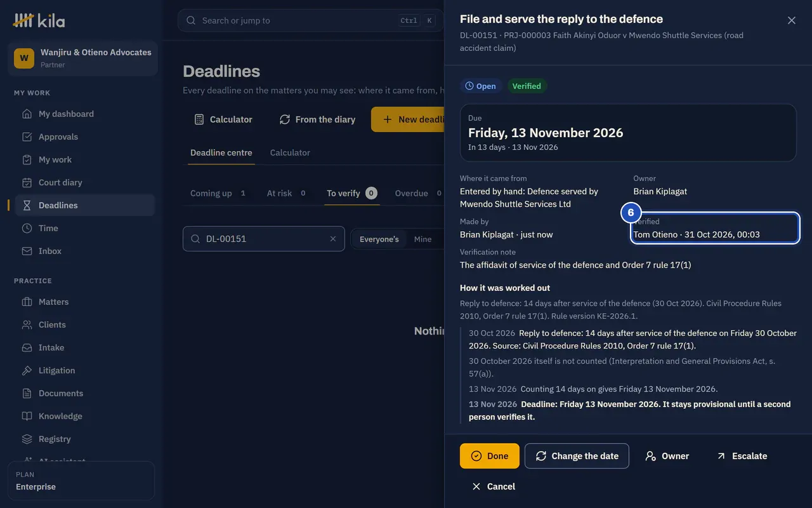
Task: Select the Overdue tab
Action: click(419, 193)
